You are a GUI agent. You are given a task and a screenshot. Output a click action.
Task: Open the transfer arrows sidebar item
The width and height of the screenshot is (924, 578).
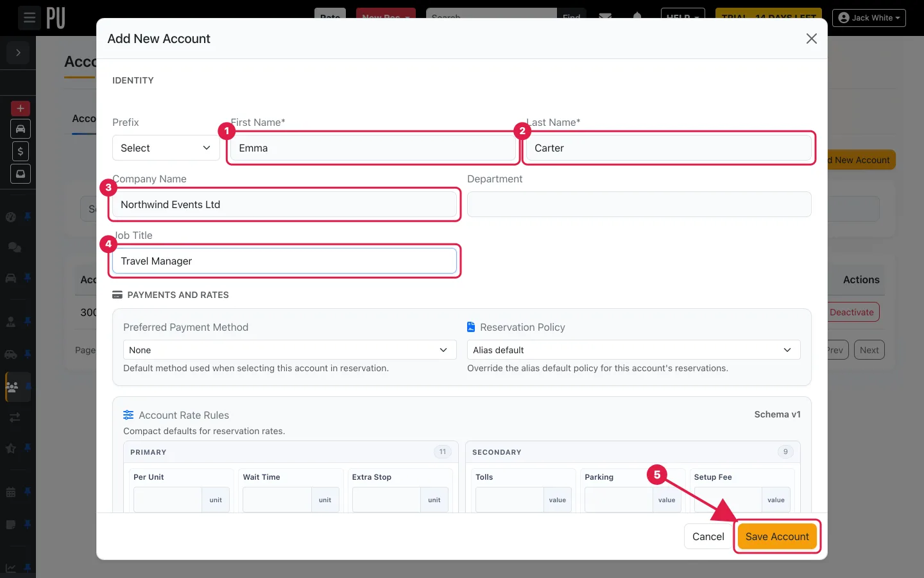click(14, 417)
